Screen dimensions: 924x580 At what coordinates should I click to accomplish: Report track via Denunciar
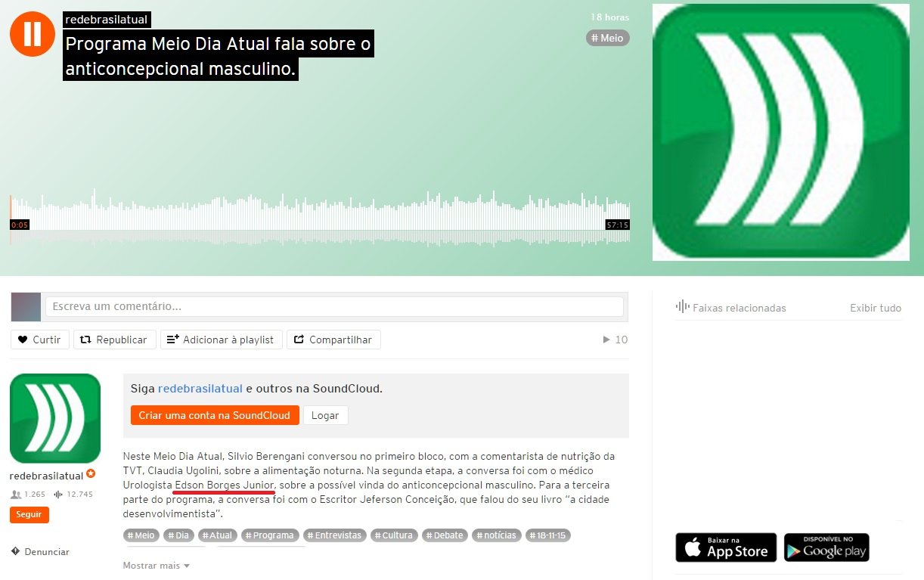point(40,551)
